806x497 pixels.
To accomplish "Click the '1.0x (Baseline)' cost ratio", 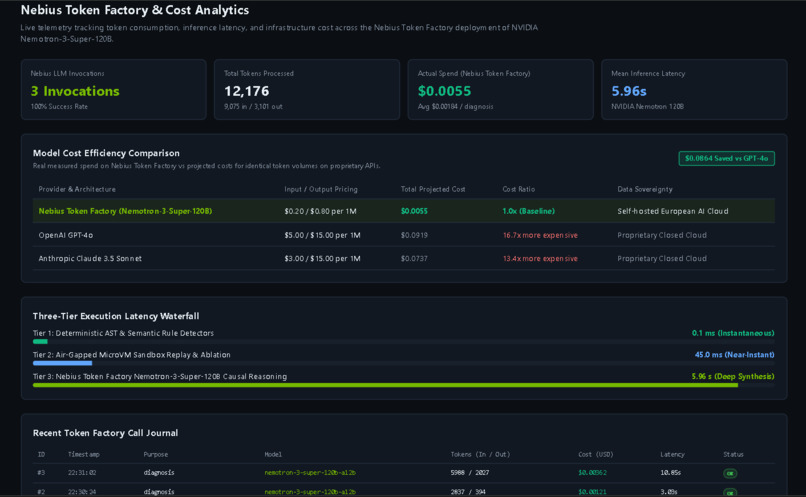I will click(528, 211).
